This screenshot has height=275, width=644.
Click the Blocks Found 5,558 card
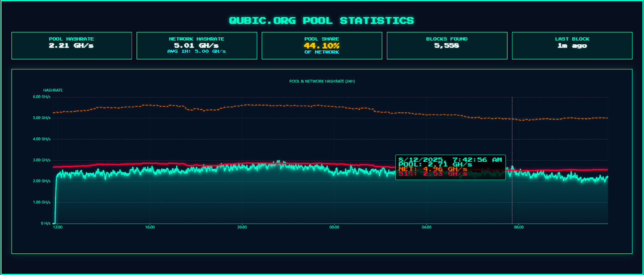447,45
